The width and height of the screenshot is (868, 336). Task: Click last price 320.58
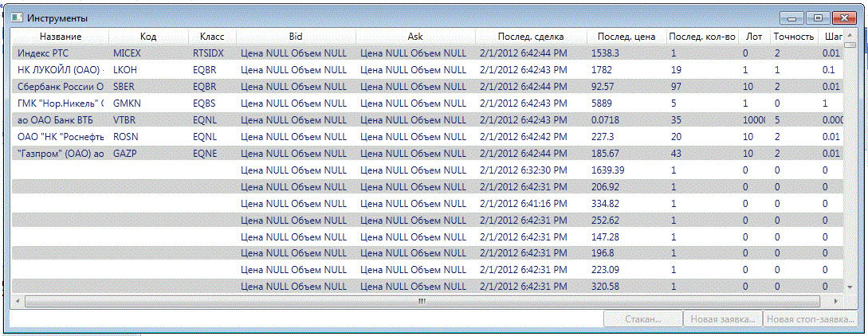click(x=605, y=287)
